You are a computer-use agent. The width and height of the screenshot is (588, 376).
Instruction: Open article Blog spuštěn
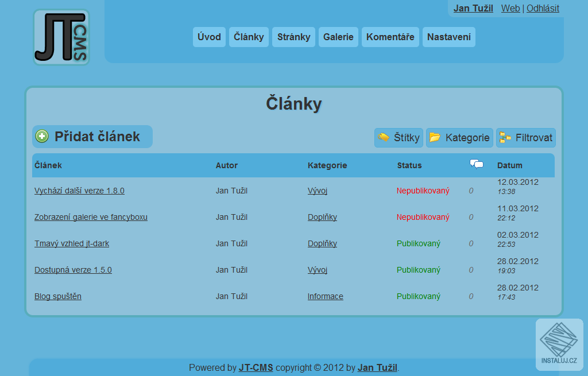[58, 296]
